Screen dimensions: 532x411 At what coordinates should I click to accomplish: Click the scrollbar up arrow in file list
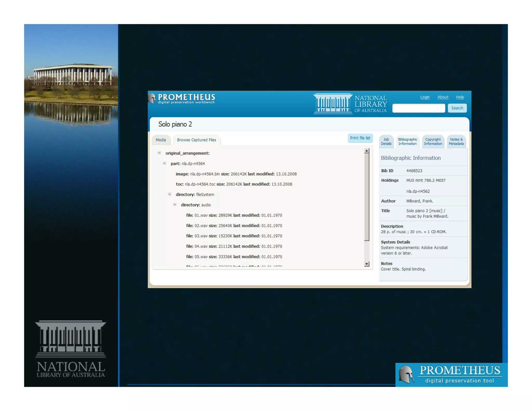[x=367, y=151]
